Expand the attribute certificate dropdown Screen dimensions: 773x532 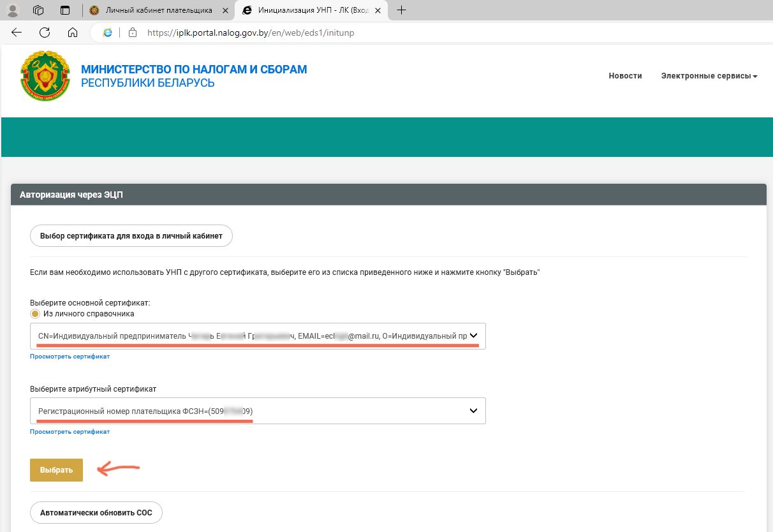tap(473, 411)
